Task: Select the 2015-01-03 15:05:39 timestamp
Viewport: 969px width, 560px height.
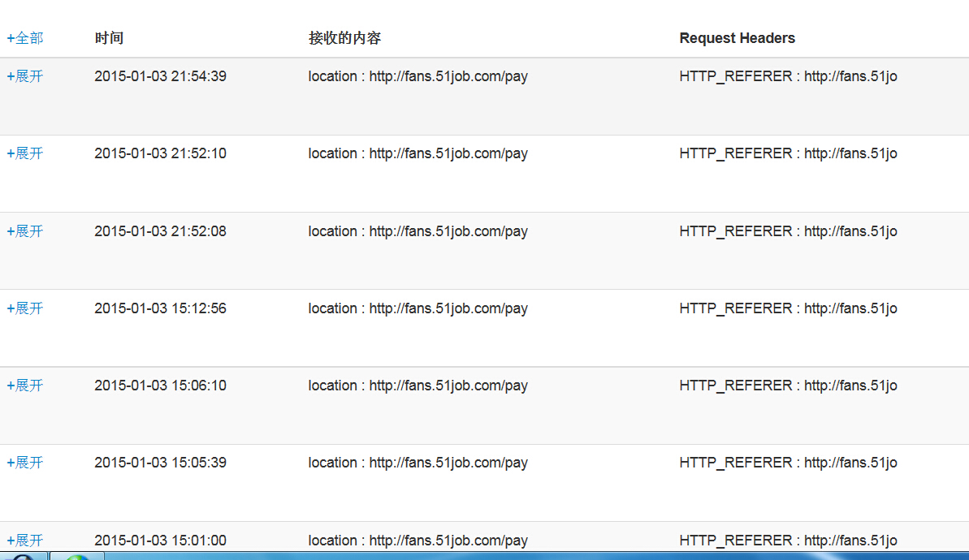Action: [161, 463]
